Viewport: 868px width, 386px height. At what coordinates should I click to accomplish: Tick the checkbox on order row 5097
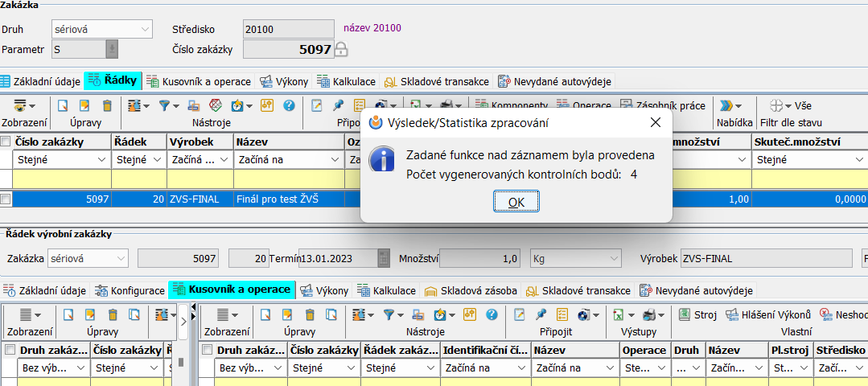click(6, 198)
